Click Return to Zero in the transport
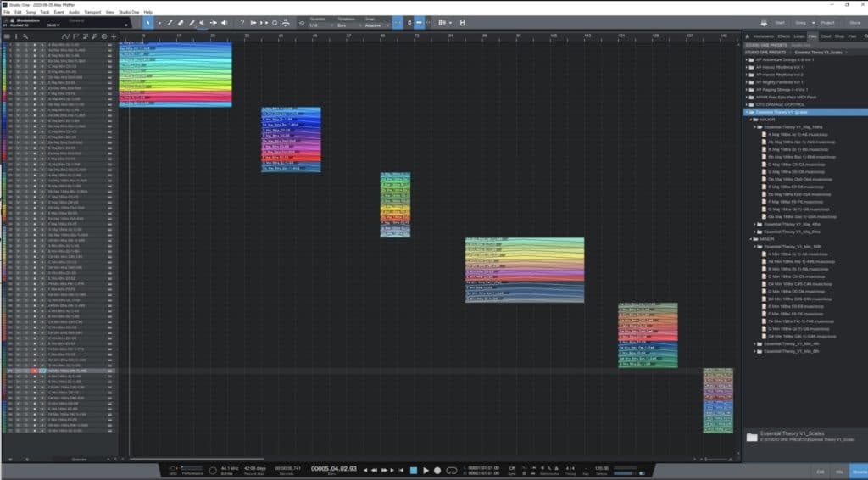 click(x=401, y=470)
